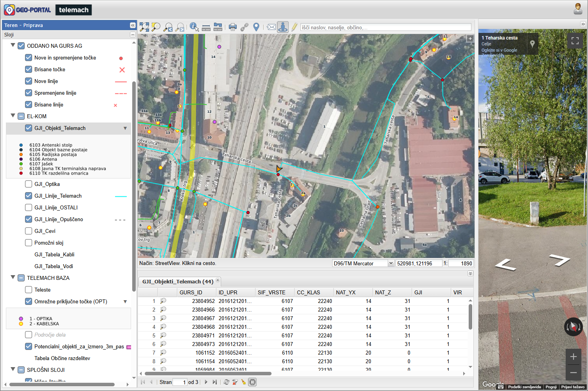Refresh the attribute table
Image resolution: width=588 pixels, height=391 pixels.
[x=226, y=382]
